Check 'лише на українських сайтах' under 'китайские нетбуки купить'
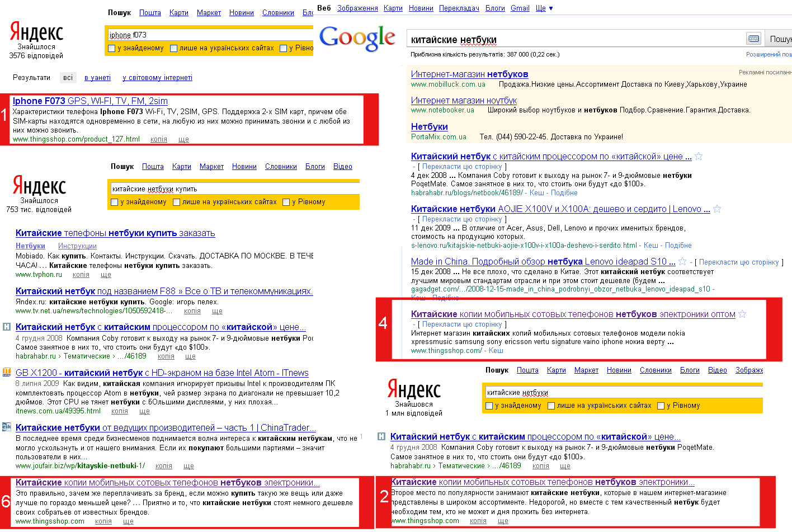This screenshot has height=532, width=792. point(176,203)
